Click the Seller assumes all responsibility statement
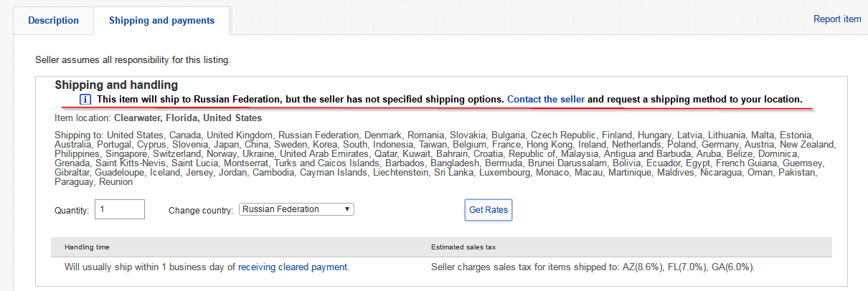The image size is (868, 291). coord(133,59)
